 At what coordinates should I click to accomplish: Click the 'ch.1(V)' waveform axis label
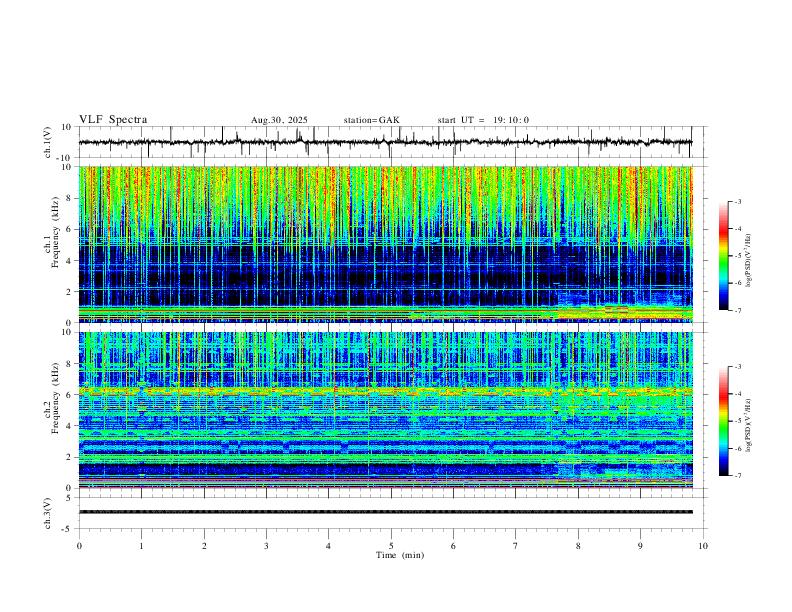click(48, 142)
